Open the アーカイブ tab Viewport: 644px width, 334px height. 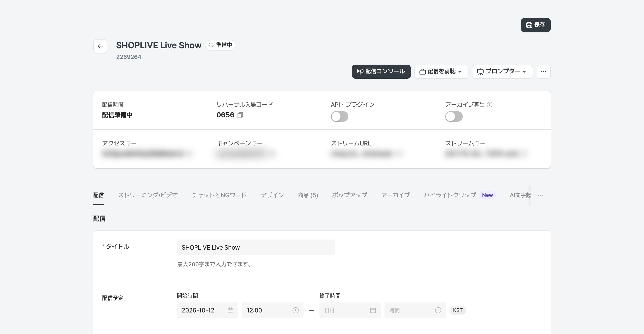pos(395,195)
